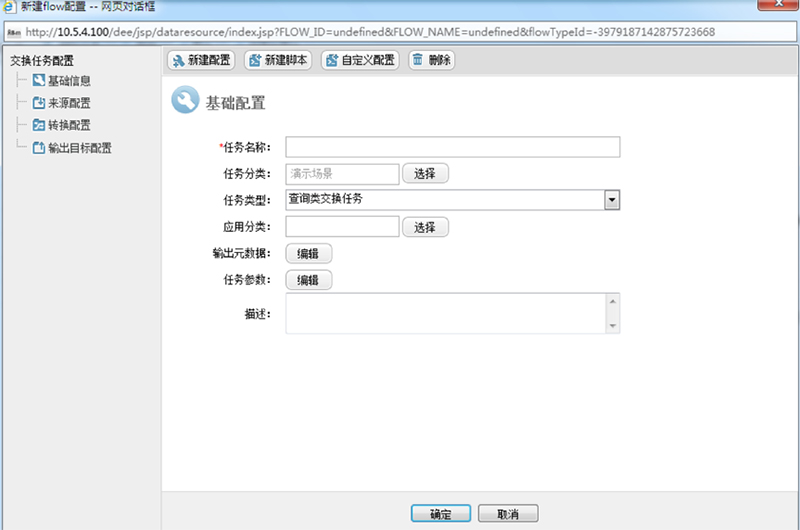The width and height of the screenshot is (800, 530).
Task: Click the 删除 trash button
Action: click(430, 60)
